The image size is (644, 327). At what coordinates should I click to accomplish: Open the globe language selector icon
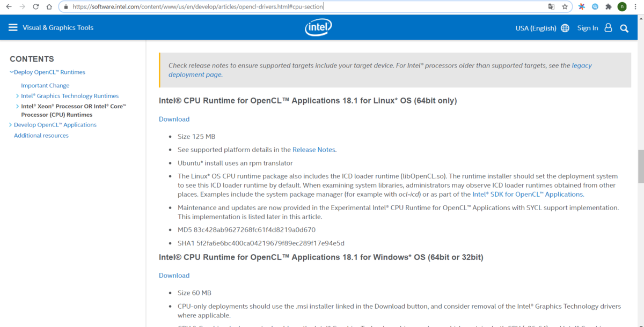tap(565, 28)
